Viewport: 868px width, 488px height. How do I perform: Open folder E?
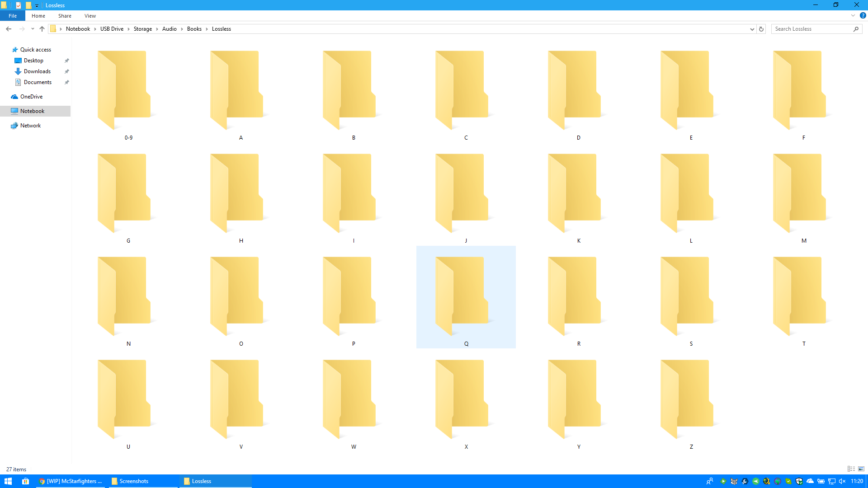[691, 91]
